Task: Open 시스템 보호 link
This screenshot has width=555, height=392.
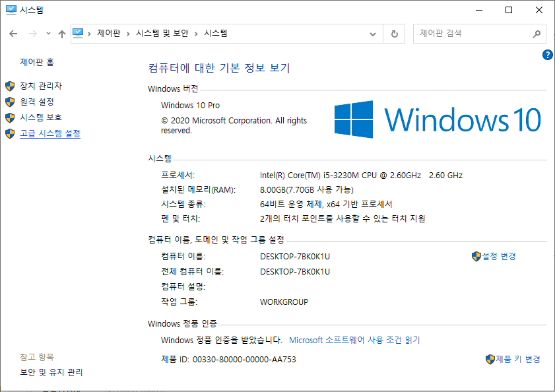Action: pos(41,117)
